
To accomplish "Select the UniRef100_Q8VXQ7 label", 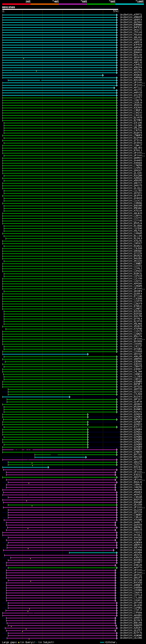I will pos(131,354).
